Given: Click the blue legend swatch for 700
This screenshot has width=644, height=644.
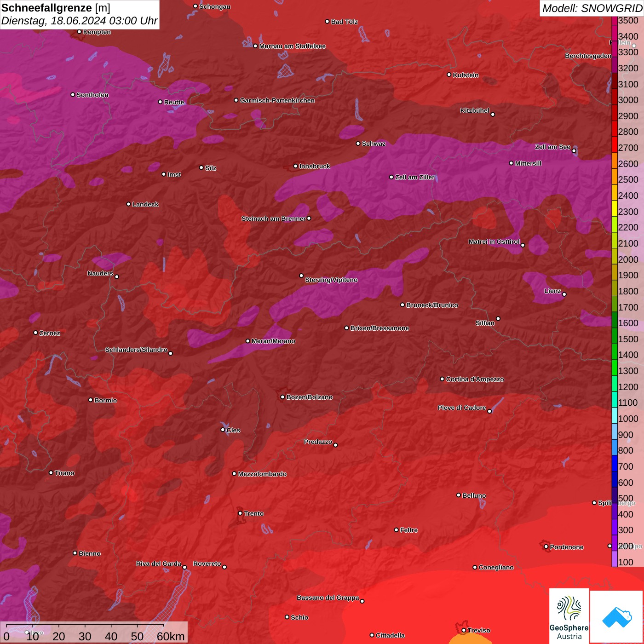Looking at the screenshot, I should [x=615, y=463].
